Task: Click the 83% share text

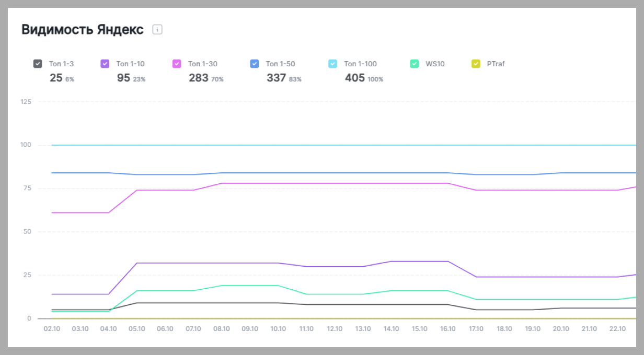Action: click(x=295, y=79)
